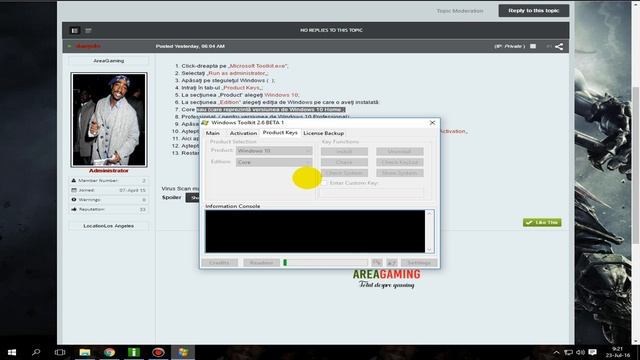The height and width of the screenshot is (360, 640).
Task: Click the Location Los Angeles label
Action: (x=109, y=226)
